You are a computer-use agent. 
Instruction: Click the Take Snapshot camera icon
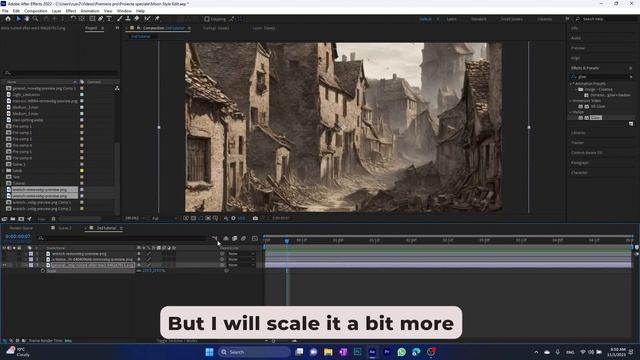(x=255, y=218)
